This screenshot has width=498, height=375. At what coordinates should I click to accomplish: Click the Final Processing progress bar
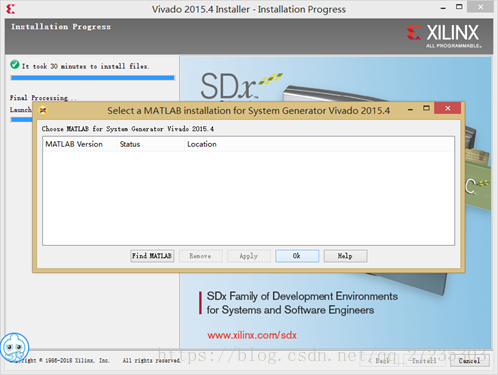click(22, 119)
